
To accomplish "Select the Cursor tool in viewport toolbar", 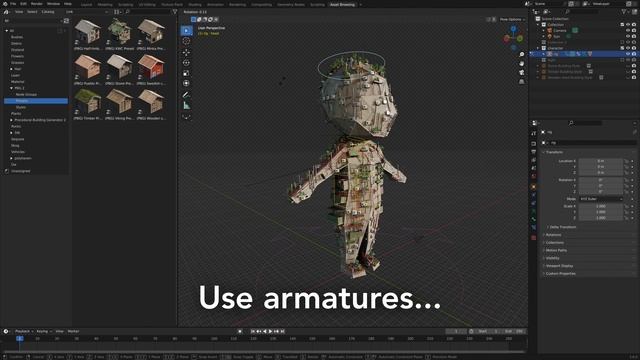I will pyautogui.click(x=187, y=41).
